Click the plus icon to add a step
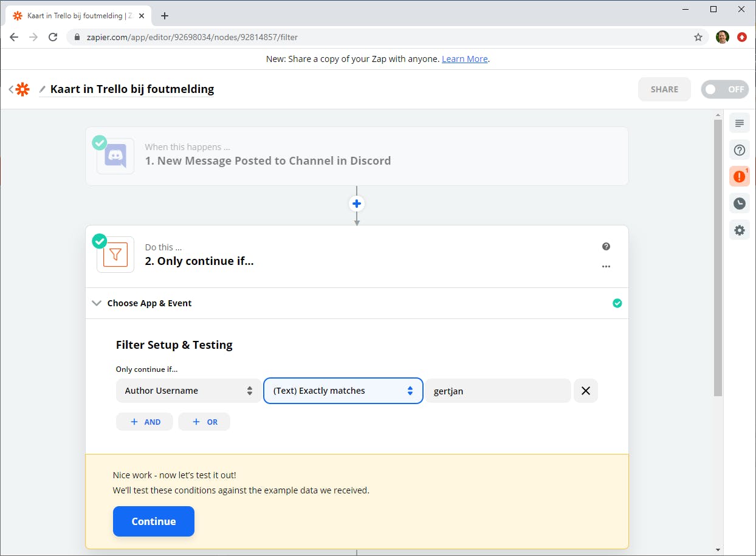Viewport: 756px width, 556px height. coord(357,204)
